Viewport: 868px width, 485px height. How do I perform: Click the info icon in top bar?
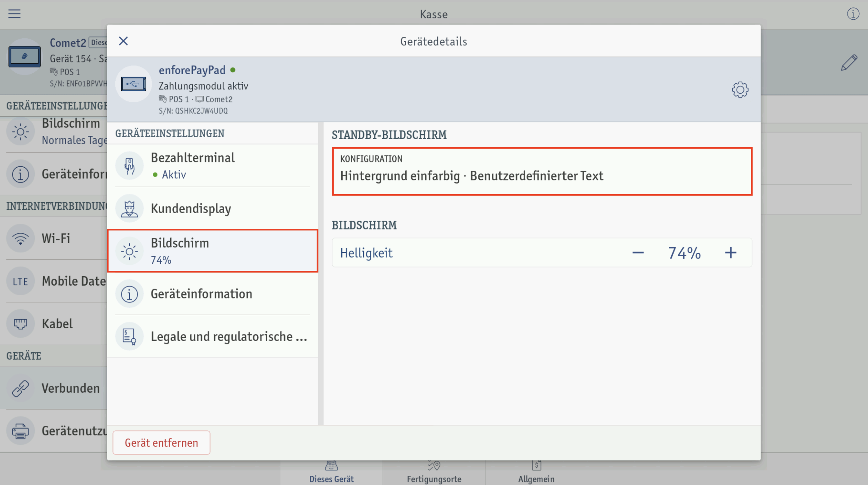click(853, 14)
